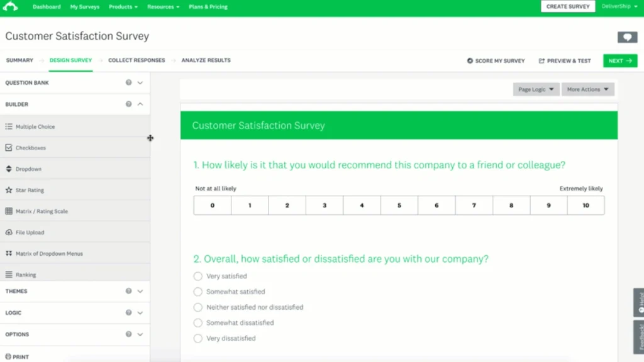Click the Matrix / Rating Scale grid icon
This screenshot has width=644, height=362.
point(9,211)
